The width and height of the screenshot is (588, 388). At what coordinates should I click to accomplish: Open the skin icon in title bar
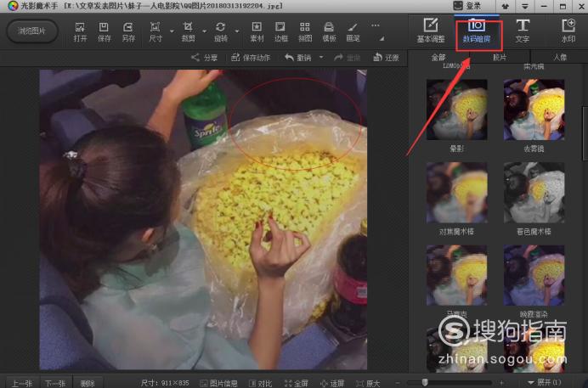coord(505,6)
